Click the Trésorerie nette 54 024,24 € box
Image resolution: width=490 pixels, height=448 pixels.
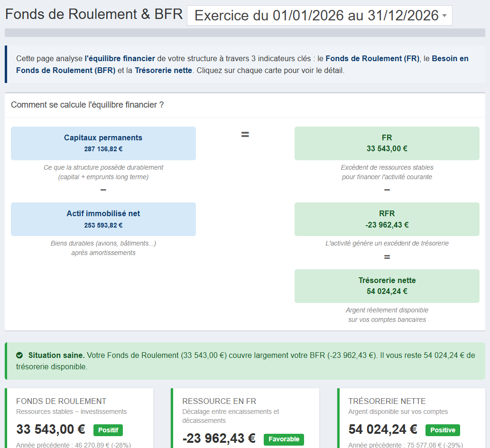click(x=387, y=286)
